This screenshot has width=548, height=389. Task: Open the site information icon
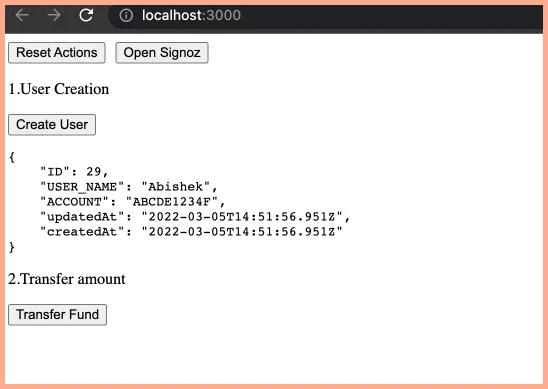126,15
